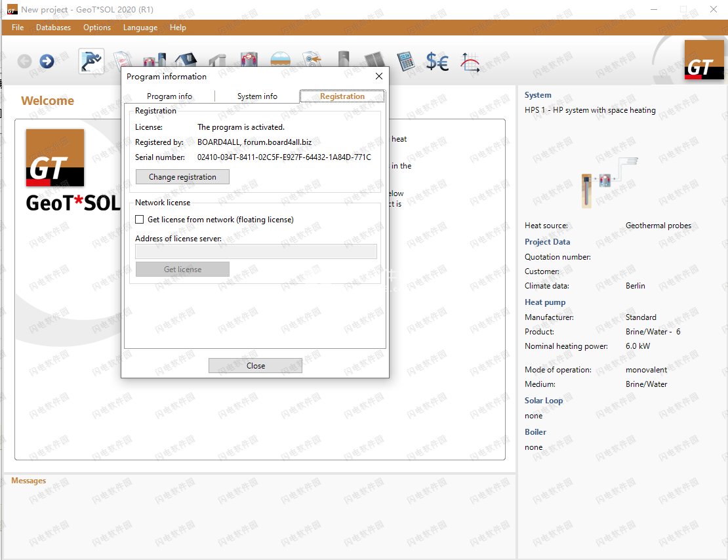Switch to the System info tab
728x560 pixels.
tap(257, 96)
